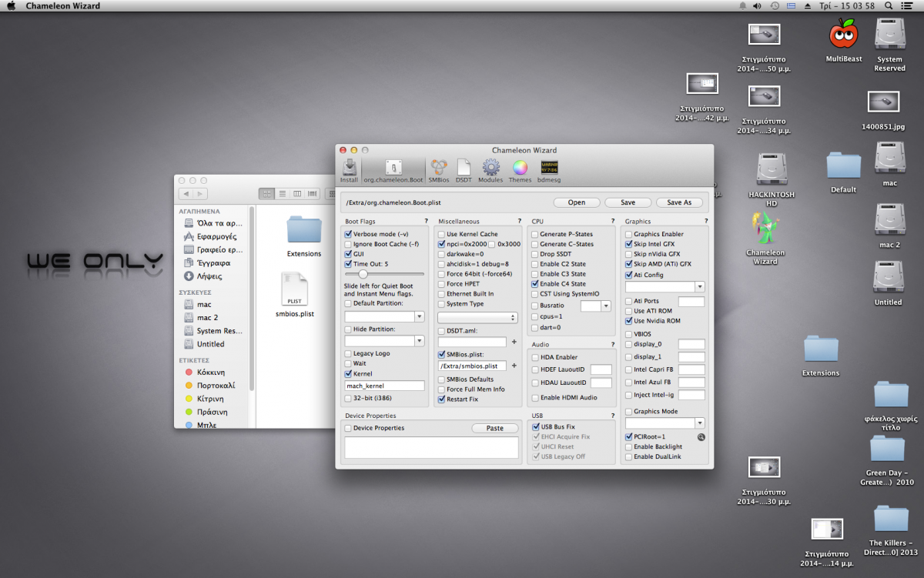Enable Legacy Logo checkbox
924x578 pixels.
(348, 353)
